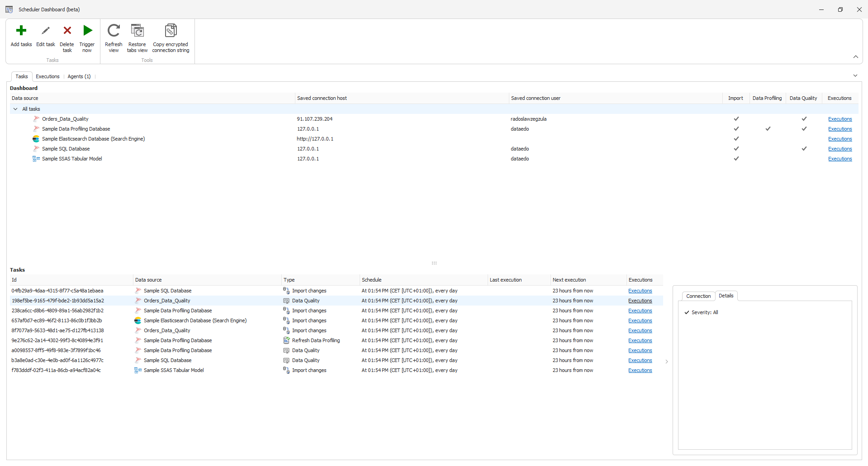Click Data Quality type icon for task b3a8e0ad
868x466 pixels.
click(x=286, y=360)
